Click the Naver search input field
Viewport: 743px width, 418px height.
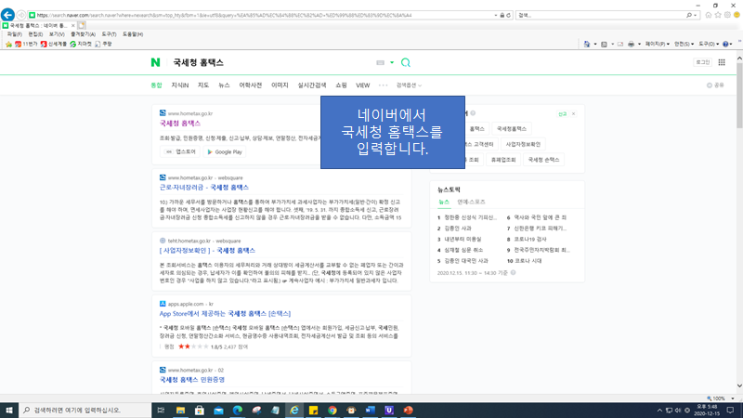(270, 62)
